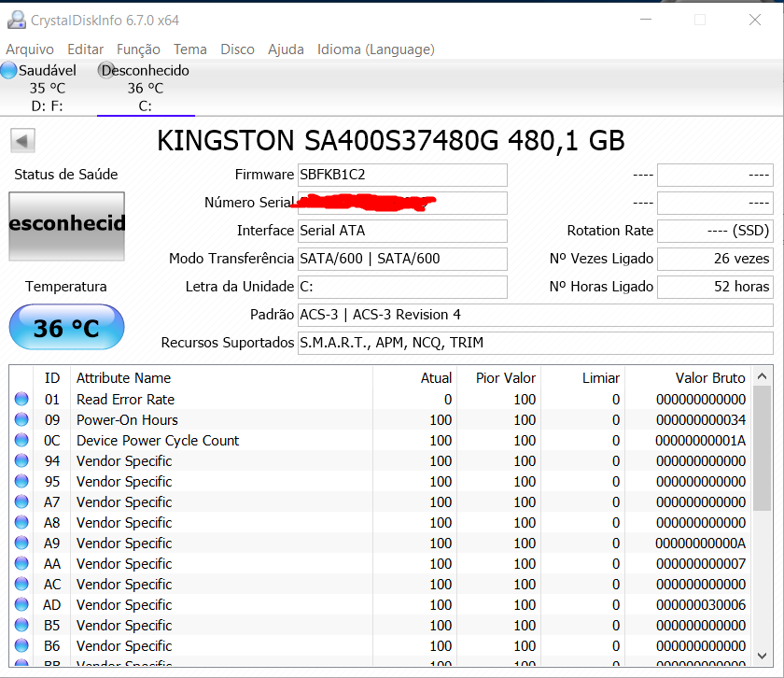Click the Desconhecido health status button
Image resolution: width=784 pixels, height=678 pixels.
point(66,226)
